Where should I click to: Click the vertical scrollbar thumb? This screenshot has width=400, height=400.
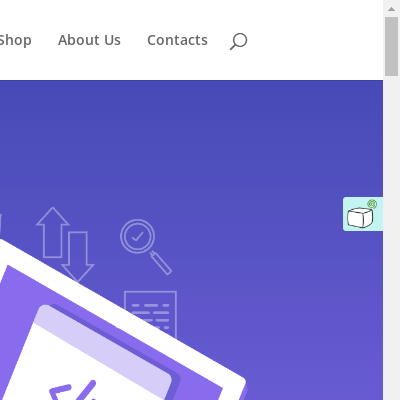click(392, 47)
